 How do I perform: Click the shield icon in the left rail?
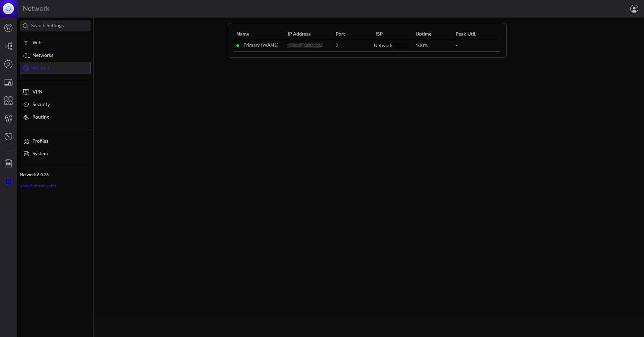[x=8, y=136]
